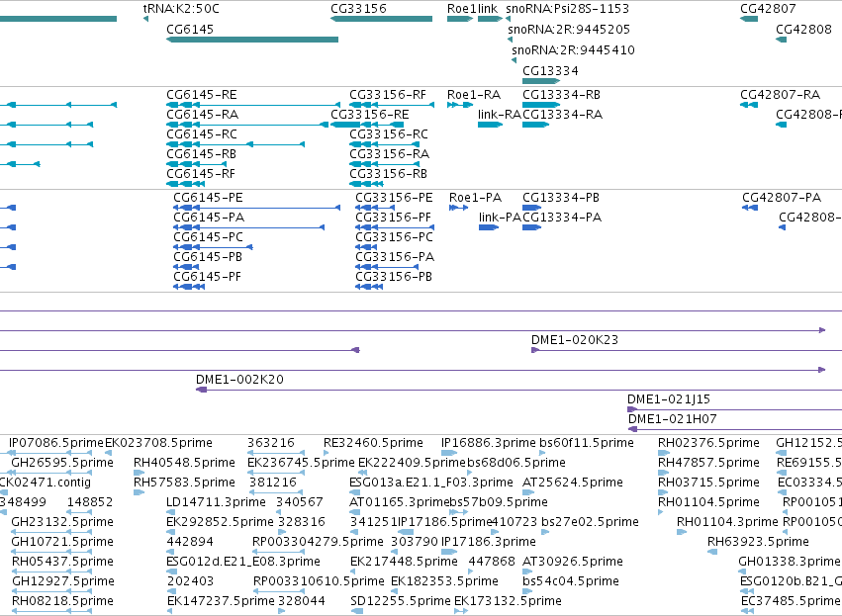Viewport: 842px width, 616px height.
Task: Select EST RE32460.5prime
Action: click(373, 443)
